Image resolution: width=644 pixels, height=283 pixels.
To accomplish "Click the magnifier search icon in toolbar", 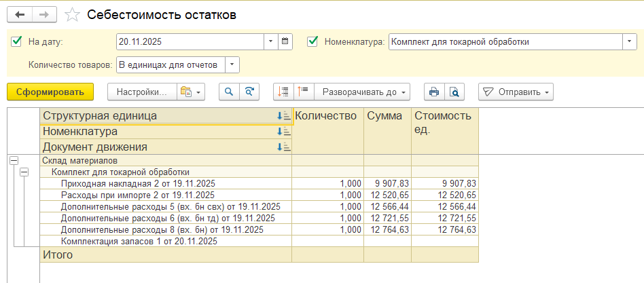I will coord(229,92).
